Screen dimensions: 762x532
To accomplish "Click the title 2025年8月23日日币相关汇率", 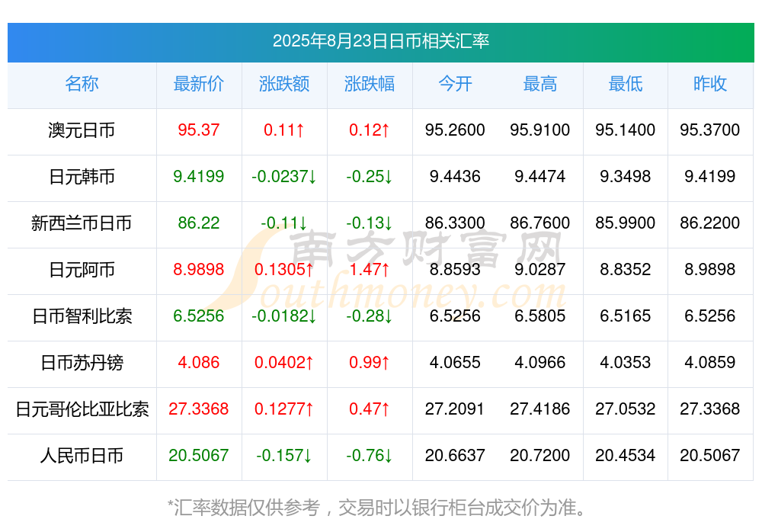I will 380,41.
